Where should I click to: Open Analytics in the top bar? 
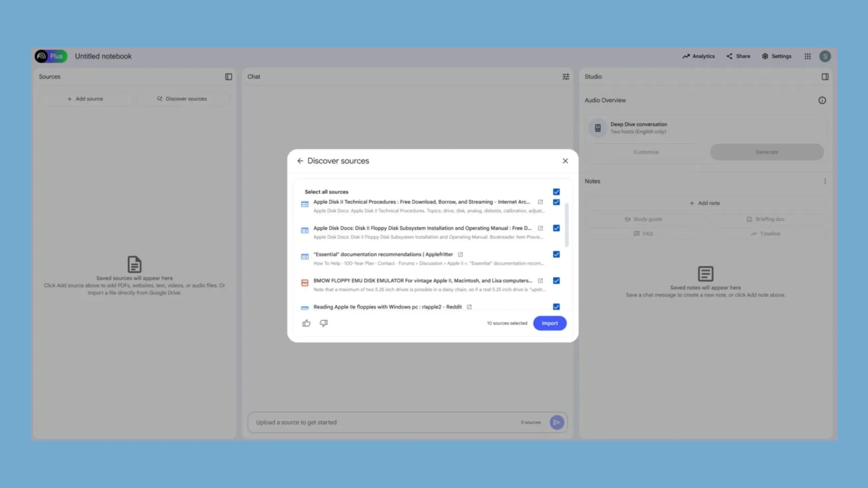point(698,56)
